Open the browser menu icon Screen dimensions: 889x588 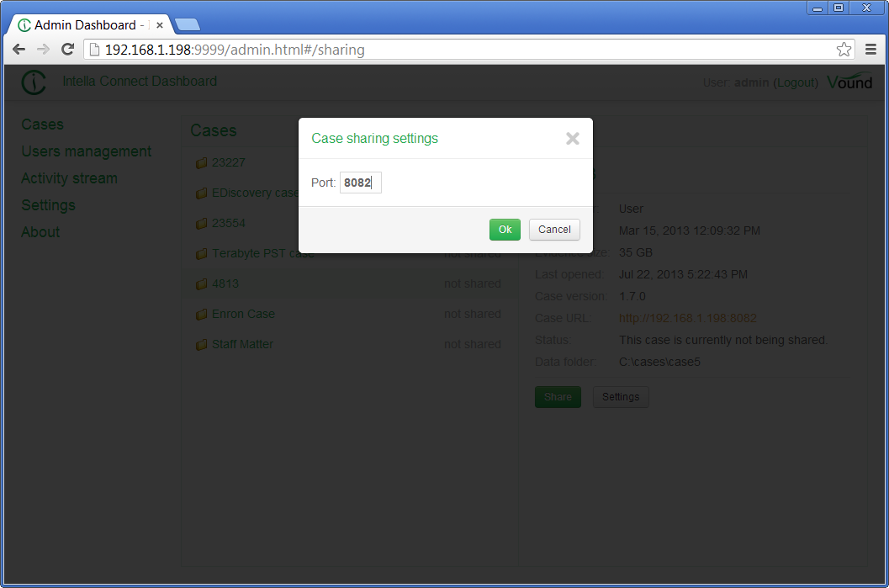[871, 49]
